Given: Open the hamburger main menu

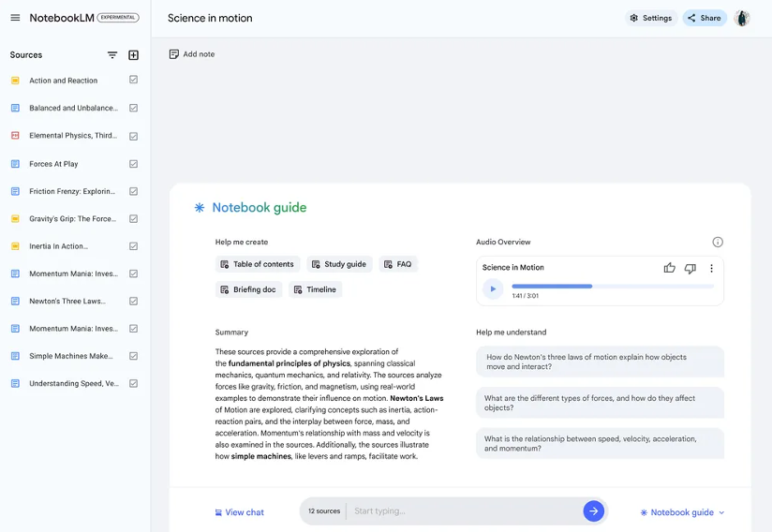Looking at the screenshot, I should (x=15, y=18).
